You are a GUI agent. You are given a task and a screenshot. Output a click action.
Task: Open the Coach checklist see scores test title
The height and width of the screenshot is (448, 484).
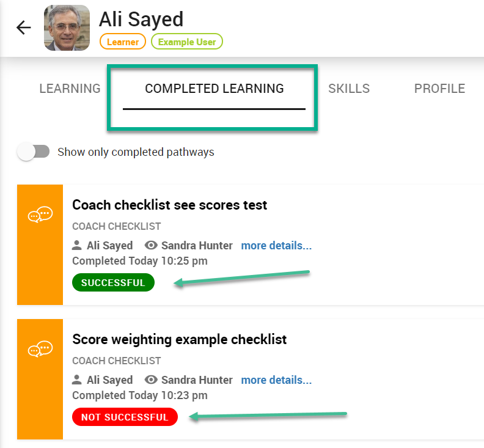click(x=169, y=205)
